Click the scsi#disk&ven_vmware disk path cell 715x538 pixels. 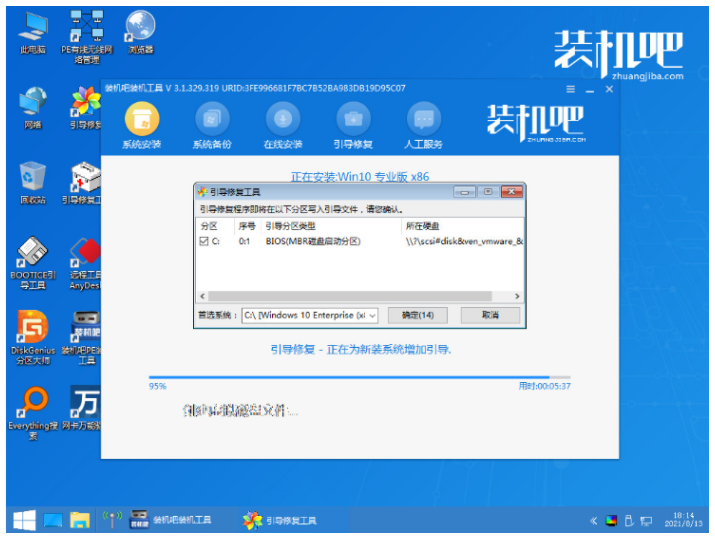pyautogui.click(x=464, y=241)
